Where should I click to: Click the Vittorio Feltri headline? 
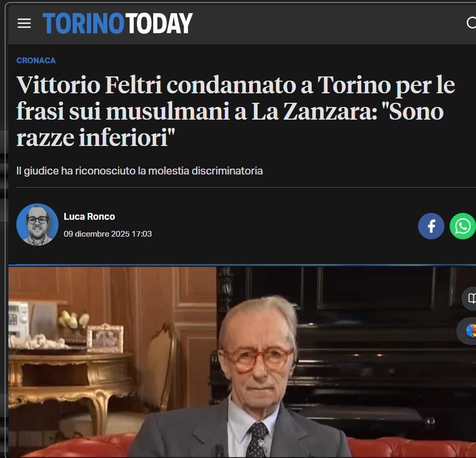coord(235,111)
